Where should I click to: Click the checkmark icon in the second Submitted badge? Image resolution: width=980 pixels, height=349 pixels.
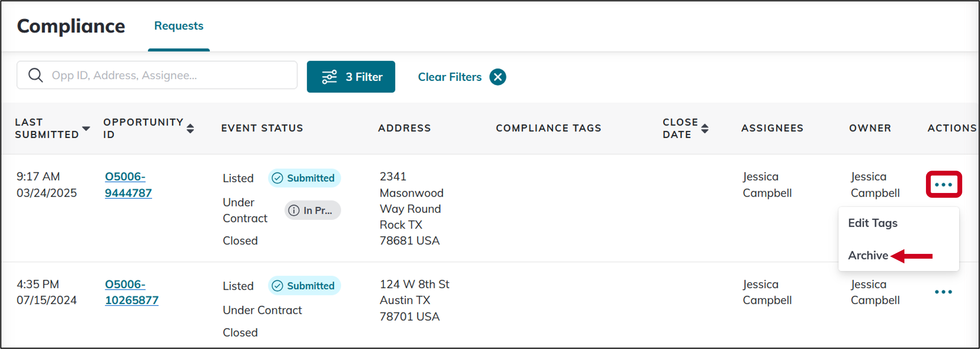coord(277,285)
